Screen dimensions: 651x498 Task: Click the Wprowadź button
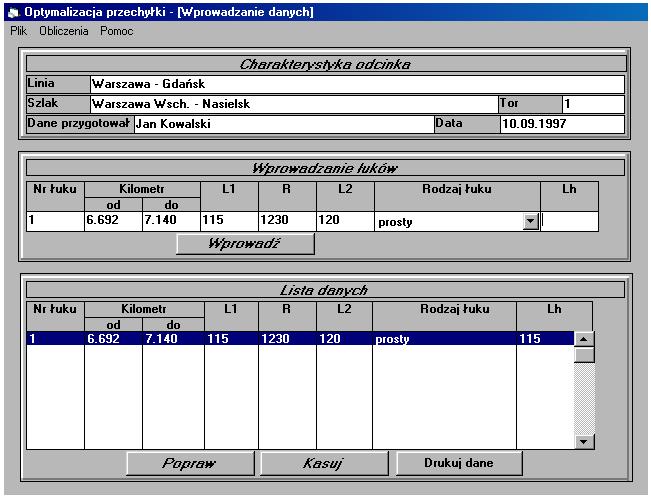[x=245, y=243]
